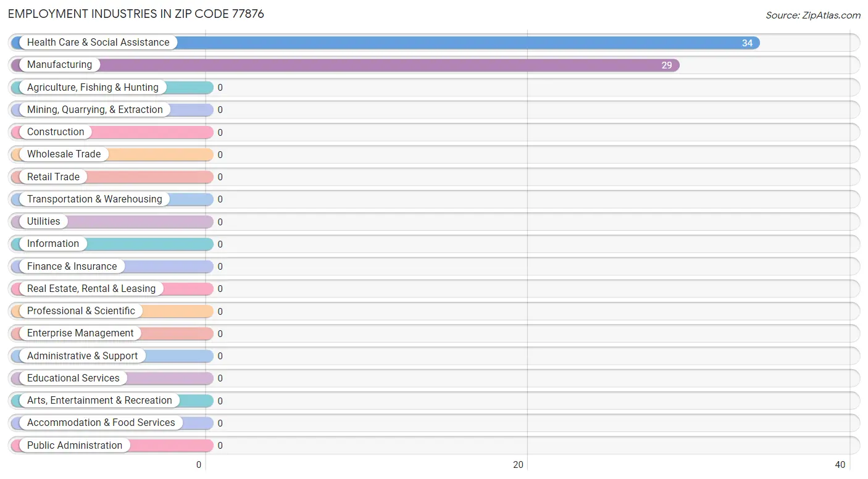The width and height of the screenshot is (868, 479).
Task: Click the chart title Employment Industries in Zip Code 77876
Action: (x=136, y=14)
